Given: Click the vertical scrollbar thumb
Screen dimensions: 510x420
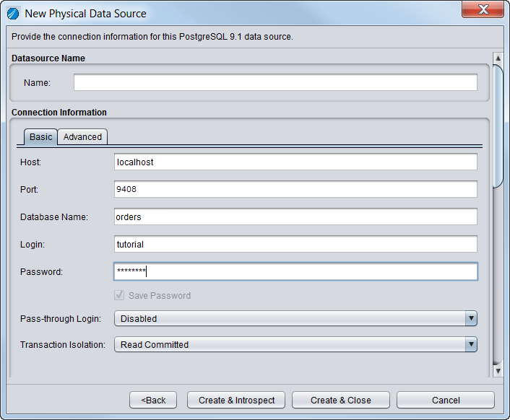Looking at the screenshot, I should (x=498, y=126).
